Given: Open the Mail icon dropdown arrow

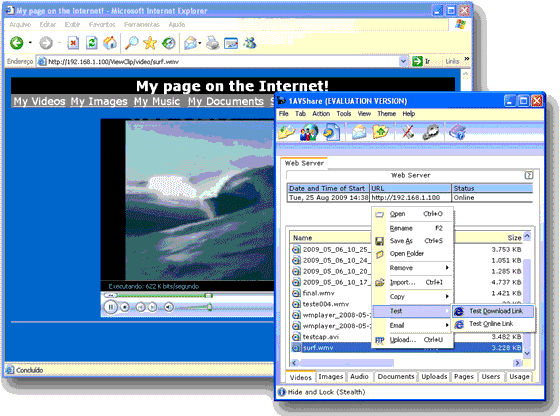Looking at the screenshot, I should pos(200,44).
